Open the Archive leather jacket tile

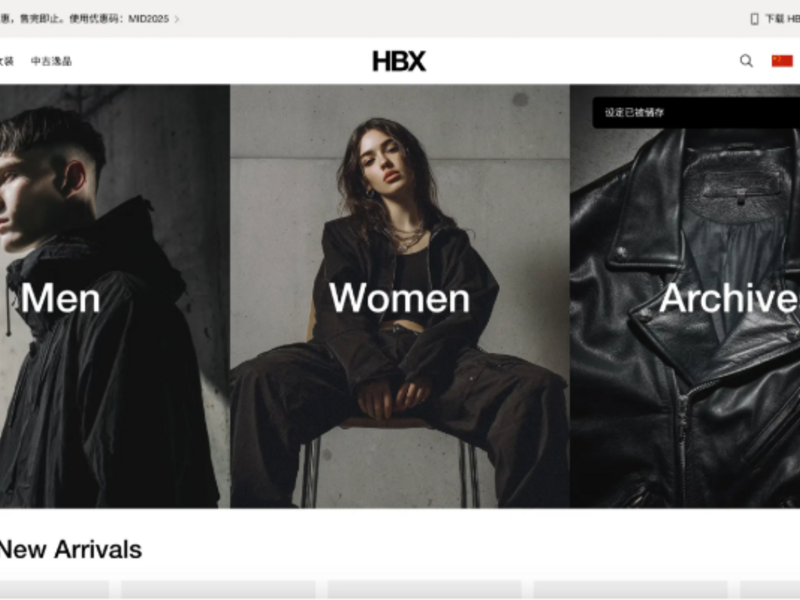click(x=685, y=296)
